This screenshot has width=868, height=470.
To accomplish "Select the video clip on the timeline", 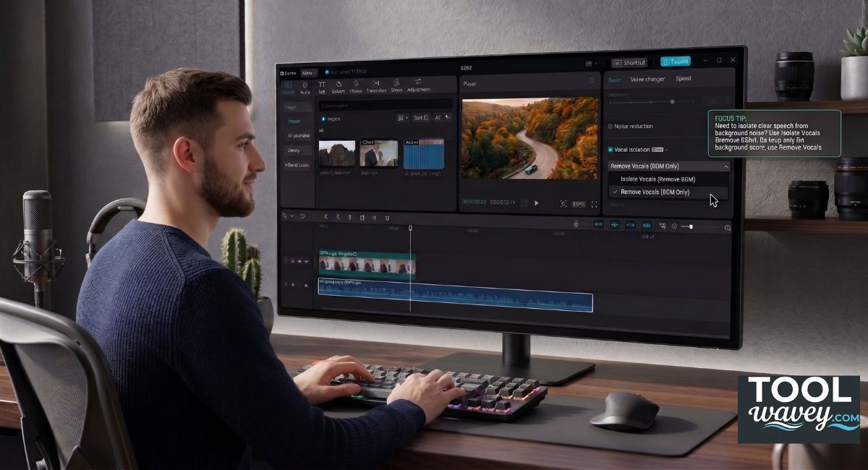I will point(367,265).
